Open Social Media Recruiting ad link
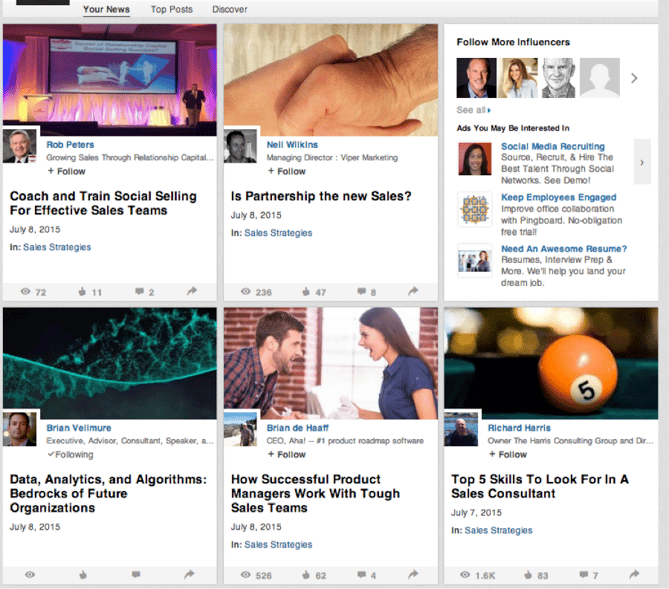Screen dimensions: 669x589 coord(553,146)
